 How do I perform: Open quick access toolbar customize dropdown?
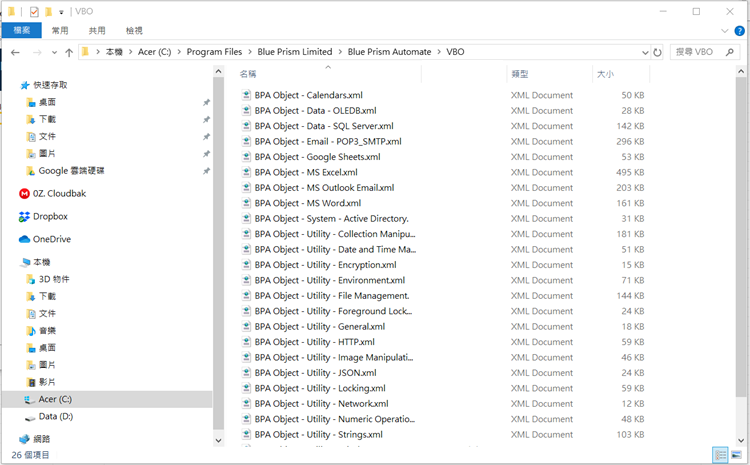[61, 12]
